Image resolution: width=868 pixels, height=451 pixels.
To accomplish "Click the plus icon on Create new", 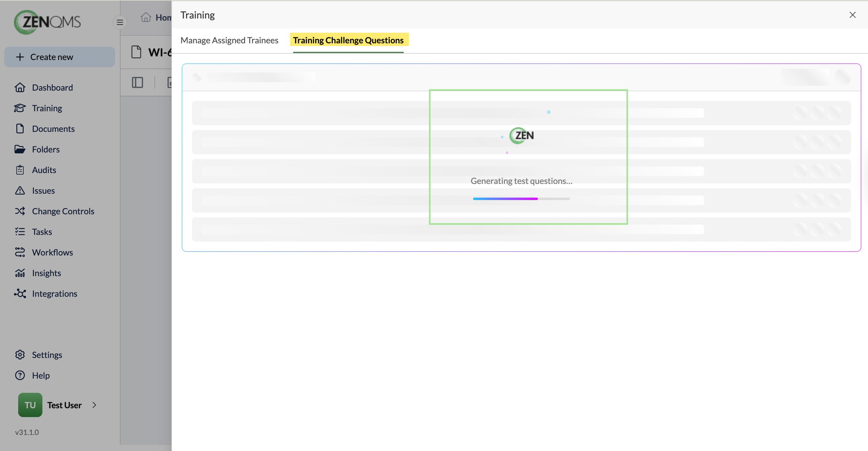I will point(20,57).
